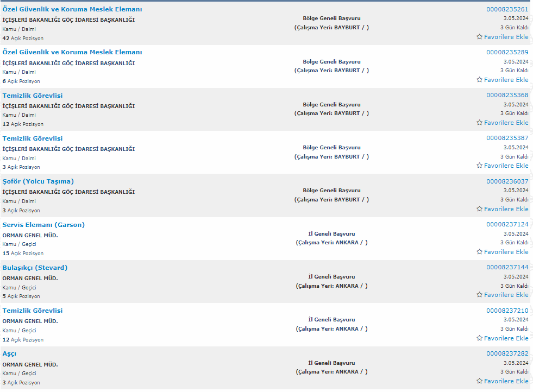Click 'ORMAN GENEL MÜD.' in the Bulaşıkçı row
Screen dimensions: 533x392
[30, 278]
